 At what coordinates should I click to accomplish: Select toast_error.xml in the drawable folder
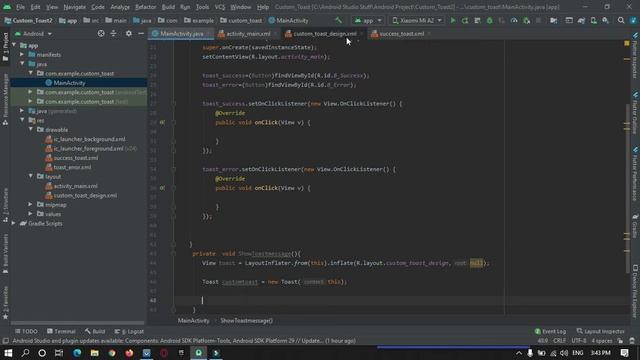pos(72,167)
